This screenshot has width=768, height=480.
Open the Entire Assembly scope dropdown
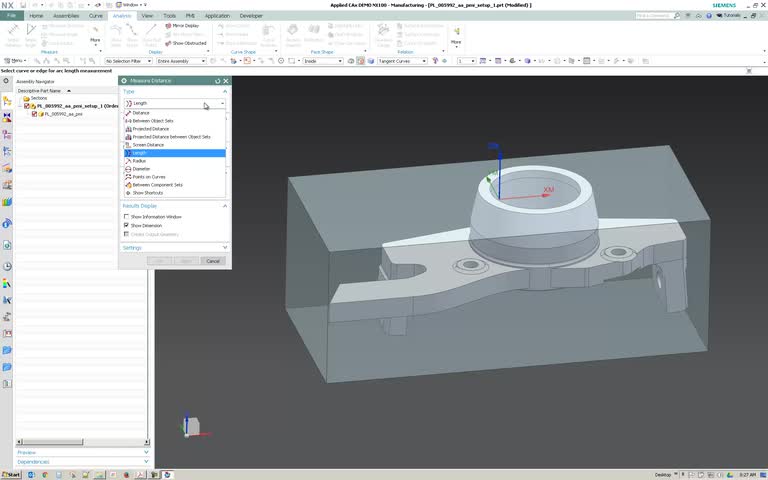(x=181, y=61)
